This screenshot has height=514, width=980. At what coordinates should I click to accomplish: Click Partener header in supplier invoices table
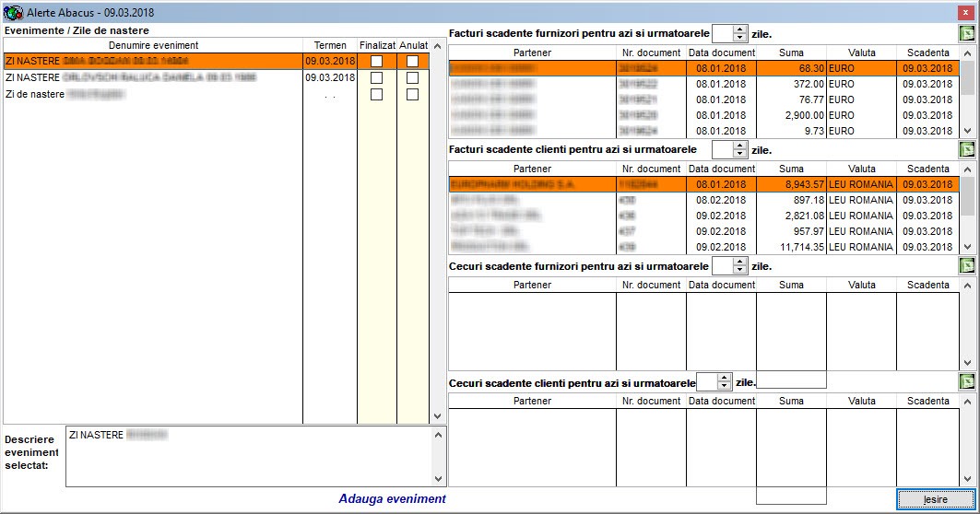pos(533,53)
